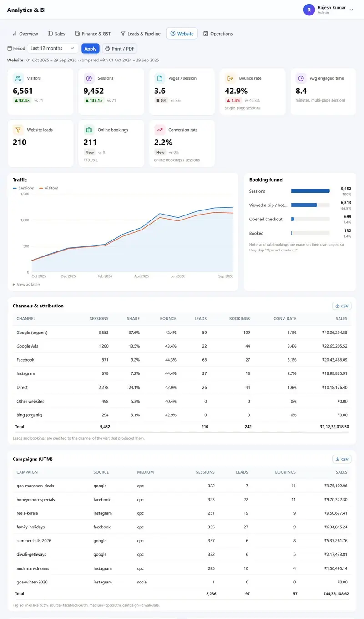Click the Google Ads channel row
The width and height of the screenshot is (364, 619).
click(182, 346)
